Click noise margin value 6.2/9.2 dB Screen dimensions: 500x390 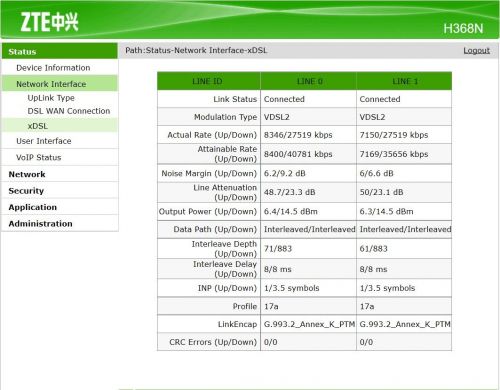click(285, 173)
